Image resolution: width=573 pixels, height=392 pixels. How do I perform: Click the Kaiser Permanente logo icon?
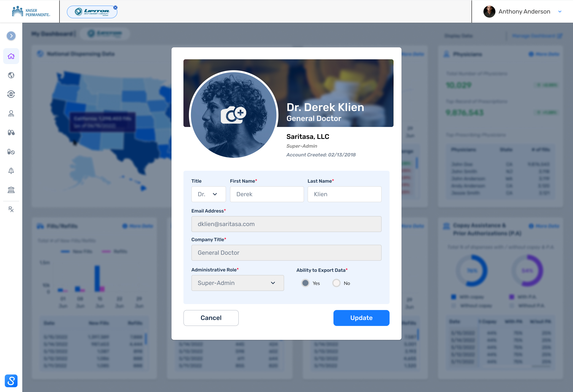coord(18,11)
